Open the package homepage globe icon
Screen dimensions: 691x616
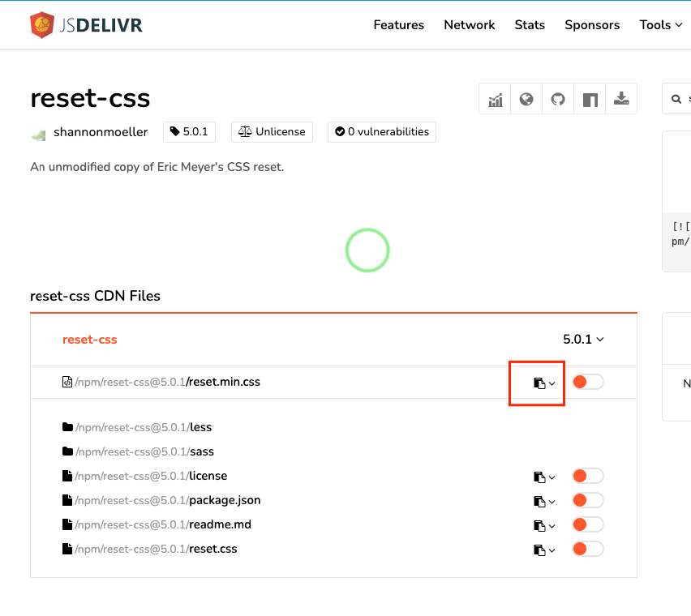pyautogui.click(x=526, y=99)
